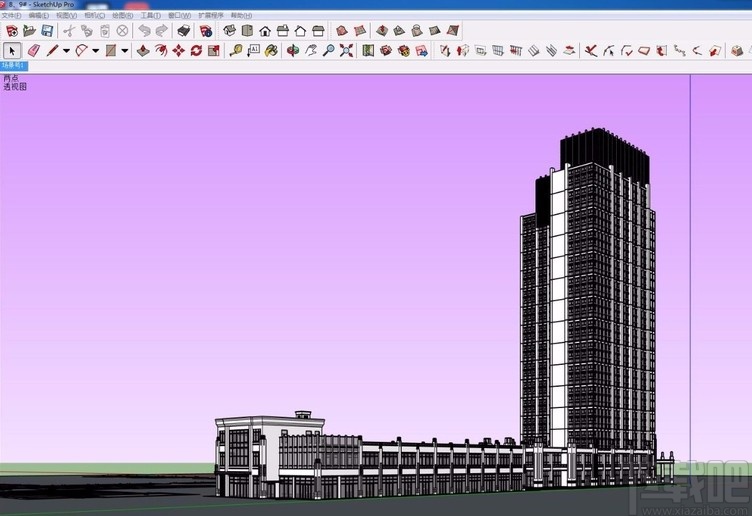The image size is (752, 516).
Task: Open the 3D Warehouse icon
Action: coord(386,50)
